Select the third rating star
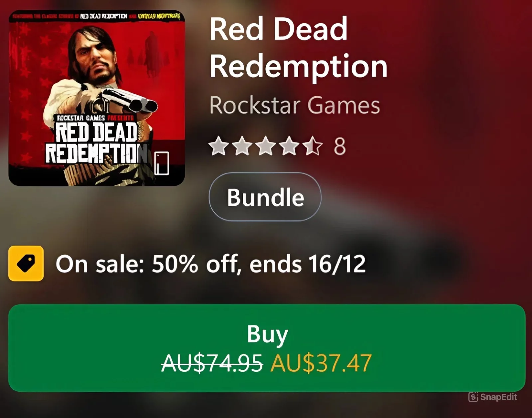Screen dimensions: 532x418 click(x=266, y=146)
